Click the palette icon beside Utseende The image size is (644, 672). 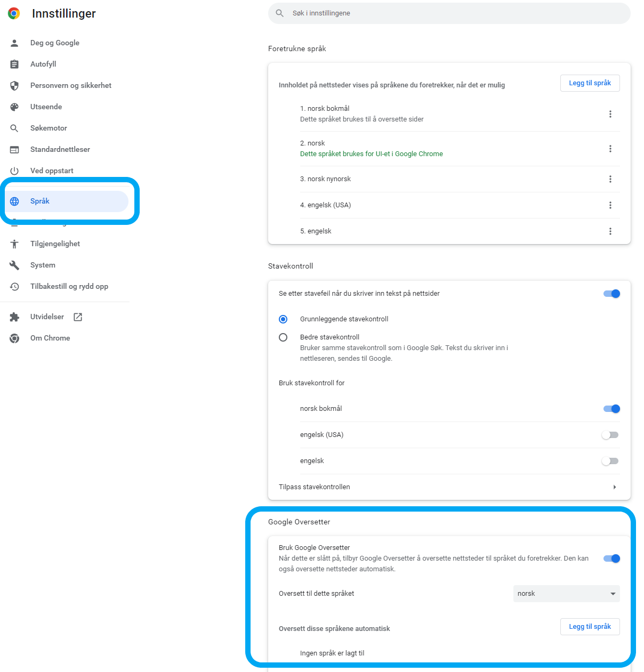[x=14, y=107]
